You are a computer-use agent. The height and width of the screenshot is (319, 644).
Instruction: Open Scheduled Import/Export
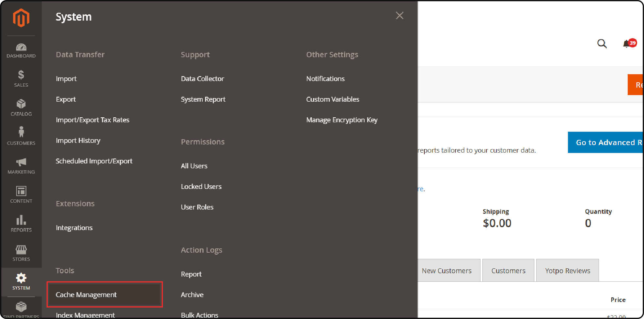[94, 161]
